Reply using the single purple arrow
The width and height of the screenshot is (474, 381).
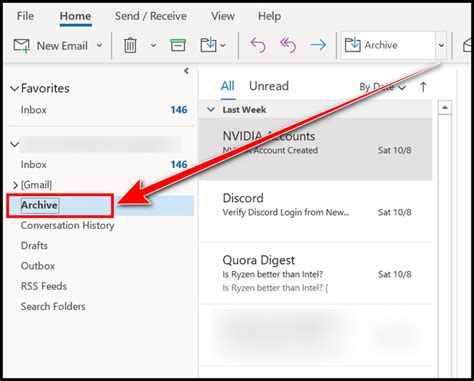[258, 45]
